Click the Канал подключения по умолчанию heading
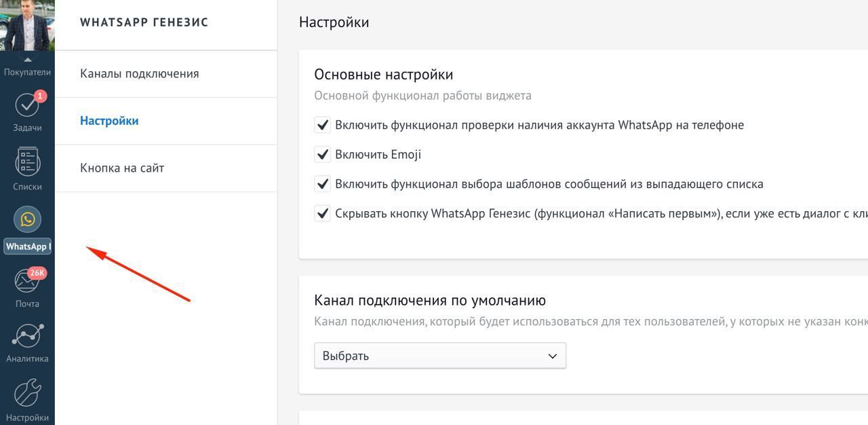This screenshot has width=868, height=425. (430, 300)
